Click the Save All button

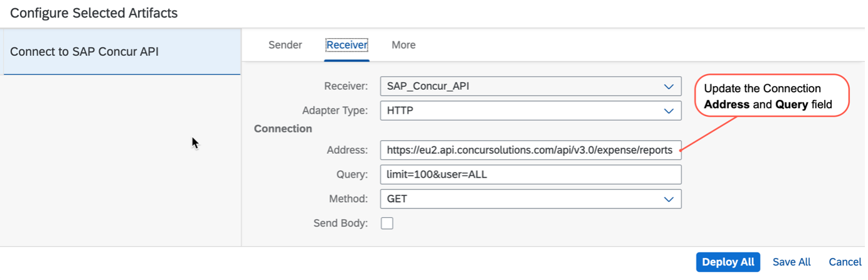791,262
